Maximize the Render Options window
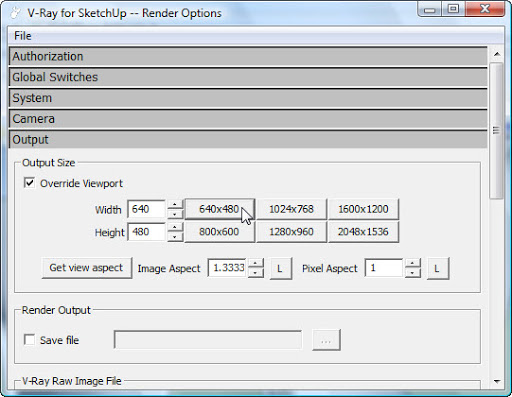Image resolution: width=512 pixels, height=397 pixels. 453,9
